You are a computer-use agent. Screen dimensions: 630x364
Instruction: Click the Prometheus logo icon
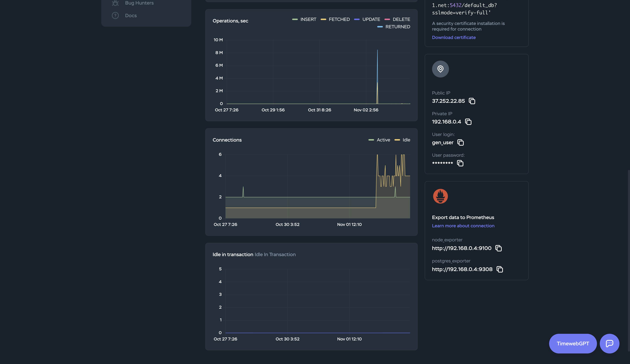440,196
